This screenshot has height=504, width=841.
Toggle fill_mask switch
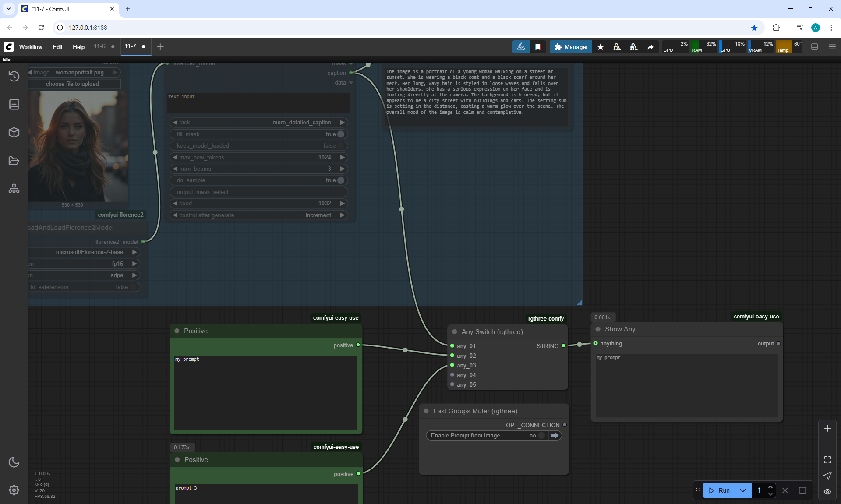tap(340, 134)
